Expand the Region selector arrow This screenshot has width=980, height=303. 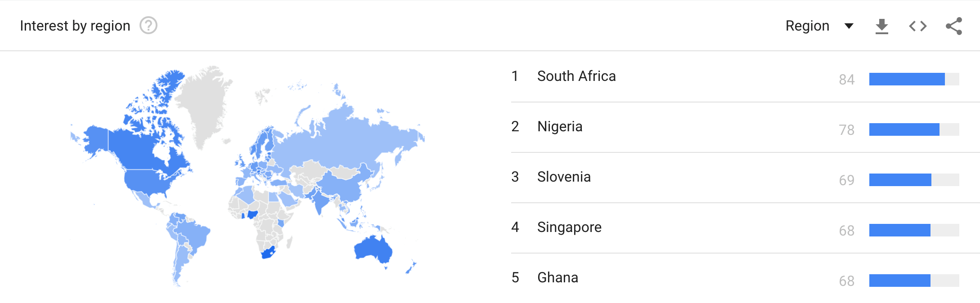[x=849, y=26]
